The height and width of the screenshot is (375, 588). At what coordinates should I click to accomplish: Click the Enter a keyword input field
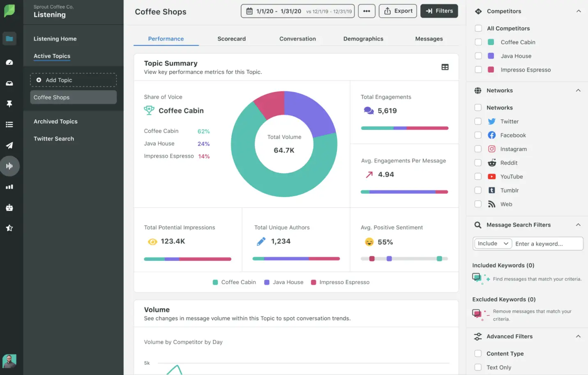click(548, 244)
